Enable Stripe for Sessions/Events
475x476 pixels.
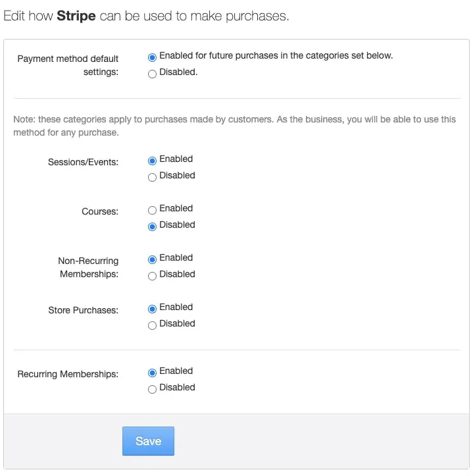[152, 161]
